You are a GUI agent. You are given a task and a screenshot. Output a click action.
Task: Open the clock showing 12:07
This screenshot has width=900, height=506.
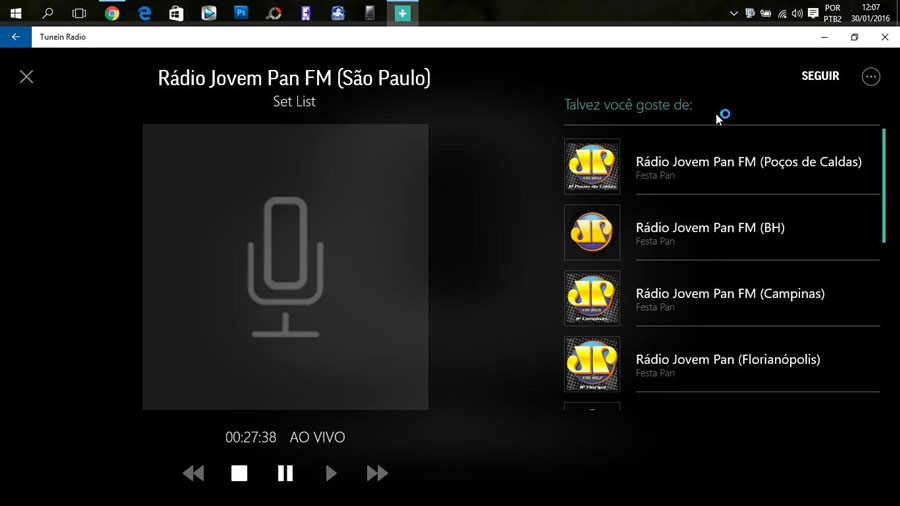pos(871,13)
